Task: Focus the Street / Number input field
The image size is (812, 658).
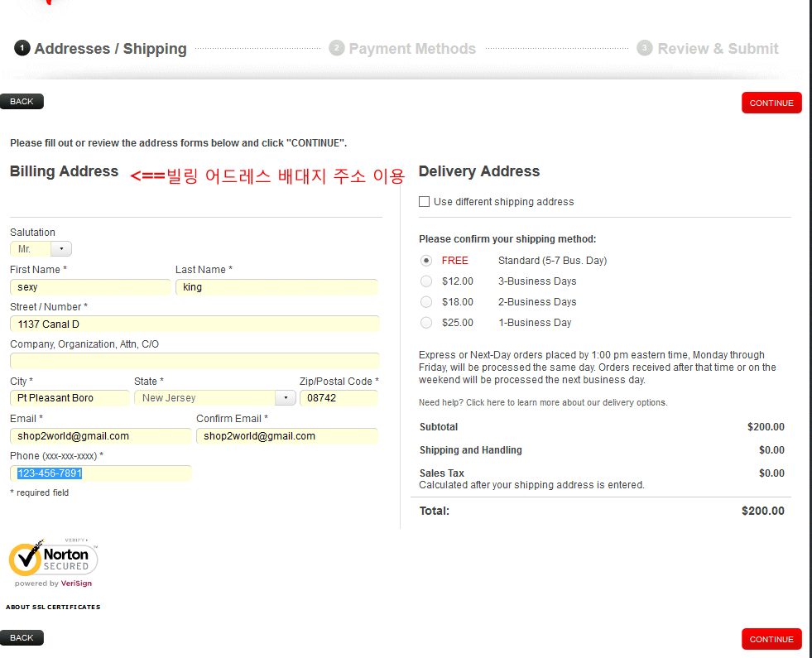Action: (x=195, y=324)
